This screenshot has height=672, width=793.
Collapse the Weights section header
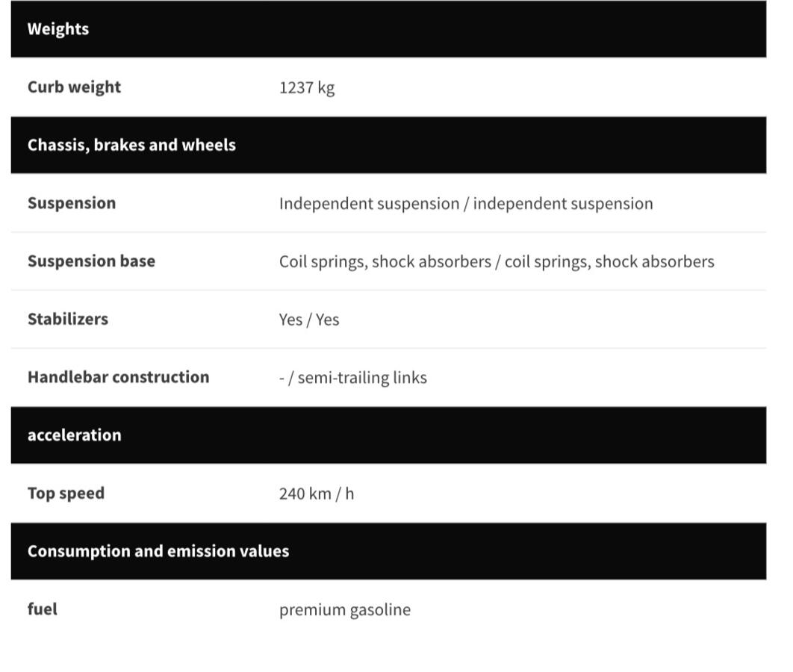388,29
